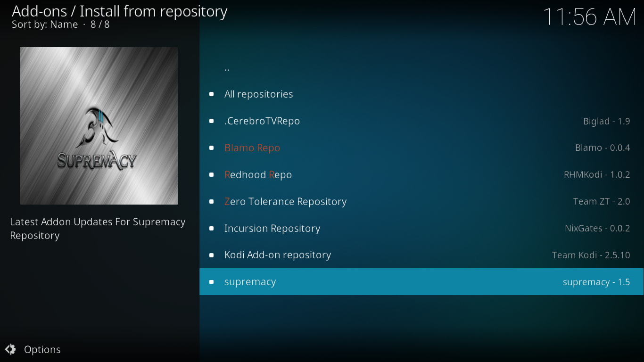The height and width of the screenshot is (362, 644).
Task: Select the supremacy repository row
Action: [421, 282]
